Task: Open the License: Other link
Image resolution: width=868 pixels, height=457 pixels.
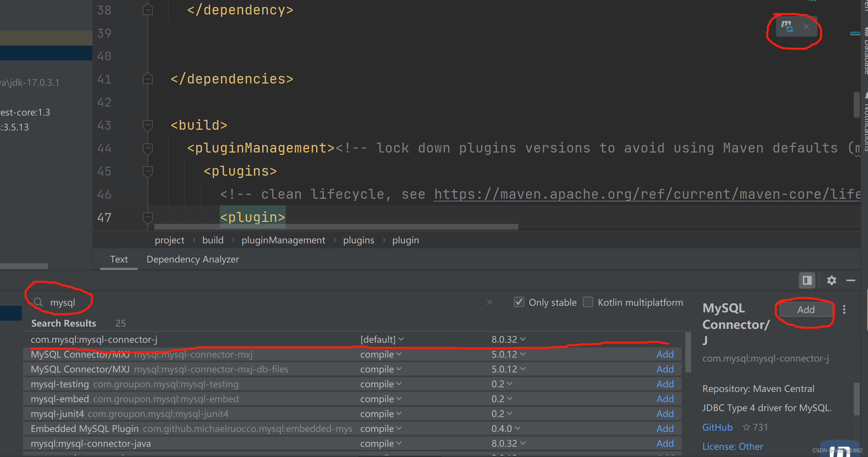Action: (732, 446)
